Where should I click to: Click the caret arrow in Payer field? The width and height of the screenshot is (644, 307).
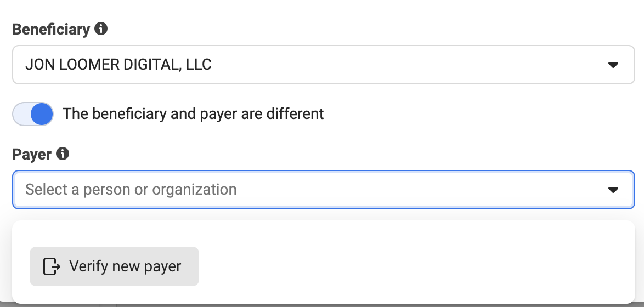coord(613,190)
